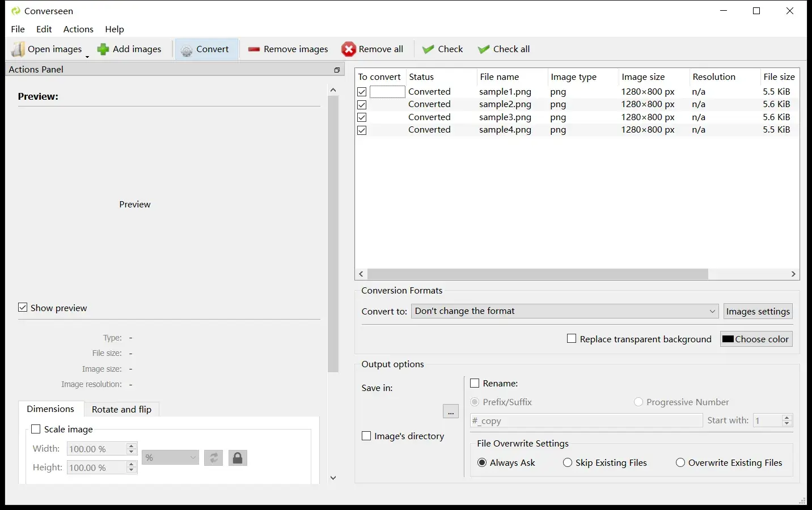Screen dimensions: 812x510
Task: Click the lock aspect ratio padlock icon
Action: tap(238, 458)
